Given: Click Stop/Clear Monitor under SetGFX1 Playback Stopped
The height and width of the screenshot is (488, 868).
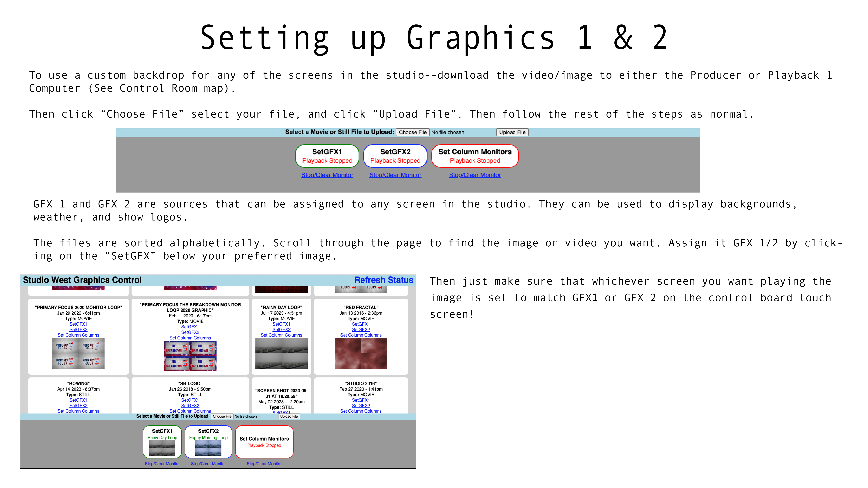Looking at the screenshot, I should click(x=327, y=175).
